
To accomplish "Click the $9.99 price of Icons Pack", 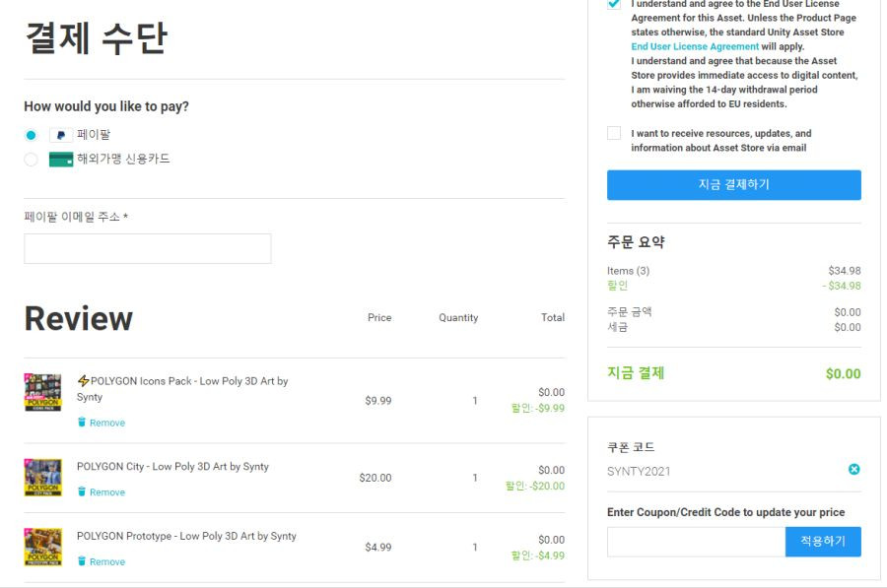I will click(378, 401).
